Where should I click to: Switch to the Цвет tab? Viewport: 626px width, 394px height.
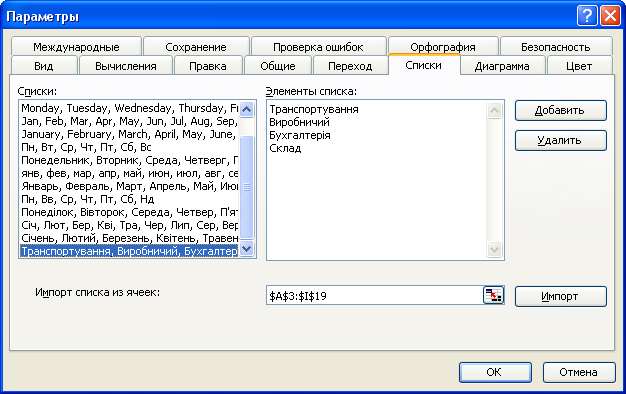click(x=579, y=66)
